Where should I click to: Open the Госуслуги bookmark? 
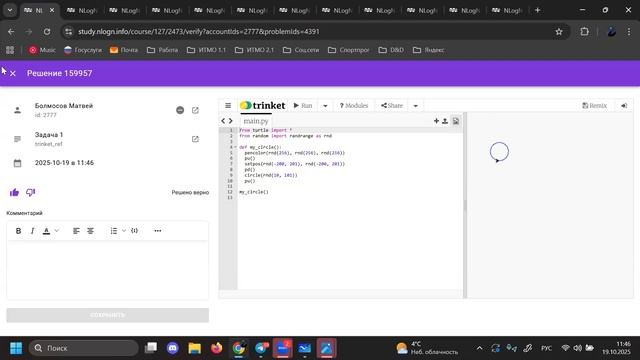[x=83, y=50]
